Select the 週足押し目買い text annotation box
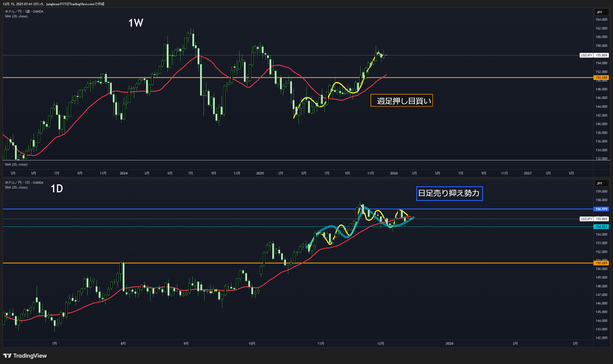This screenshot has height=364, width=613. [401, 101]
